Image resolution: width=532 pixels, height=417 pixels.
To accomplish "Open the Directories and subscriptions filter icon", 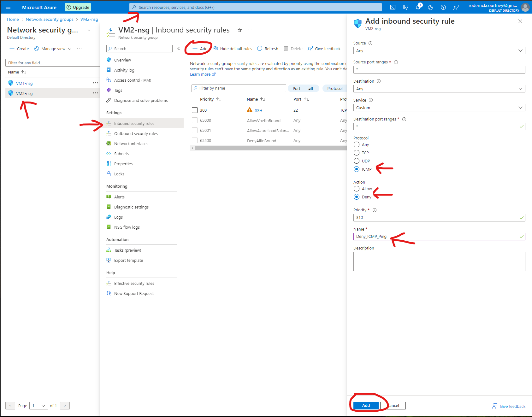I will tap(405, 7).
